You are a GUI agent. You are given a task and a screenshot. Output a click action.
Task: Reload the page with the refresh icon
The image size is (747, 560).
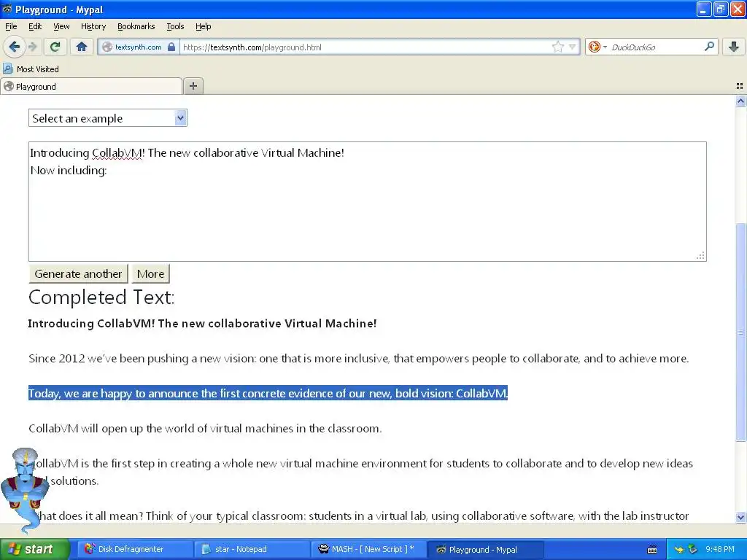coord(55,47)
